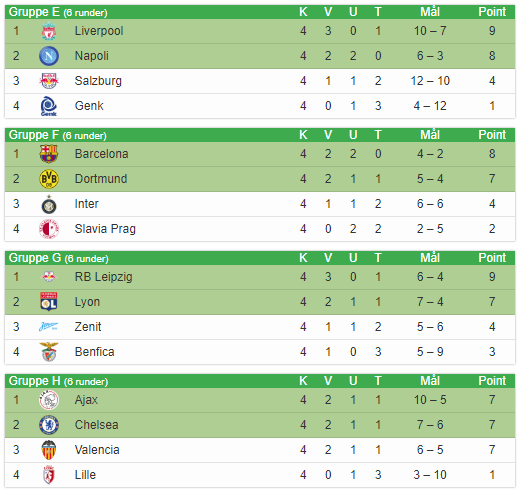Click the Inter club crest
Viewport: 518px width, 495px height.
click(49, 204)
